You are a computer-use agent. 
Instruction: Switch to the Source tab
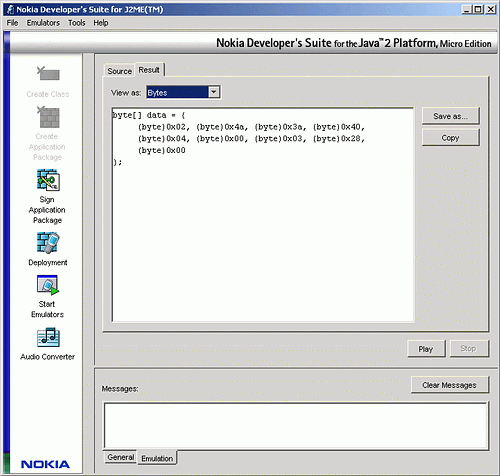[119, 71]
